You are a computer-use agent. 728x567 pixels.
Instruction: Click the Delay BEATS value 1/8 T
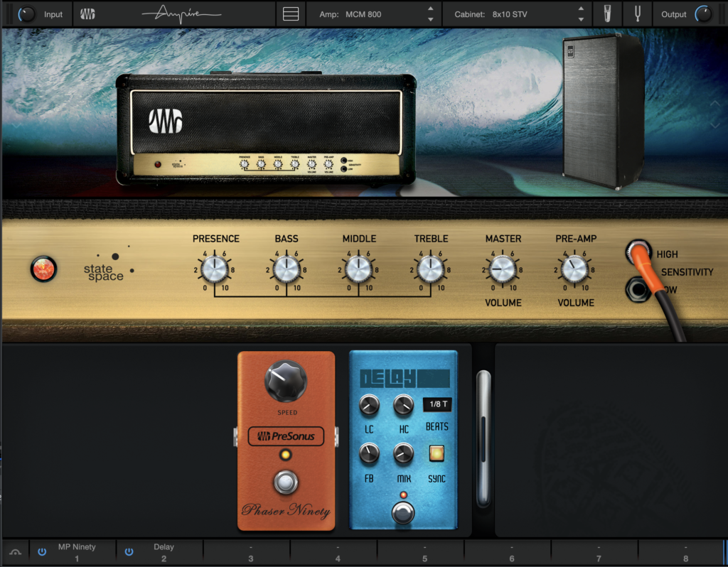click(x=437, y=404)
